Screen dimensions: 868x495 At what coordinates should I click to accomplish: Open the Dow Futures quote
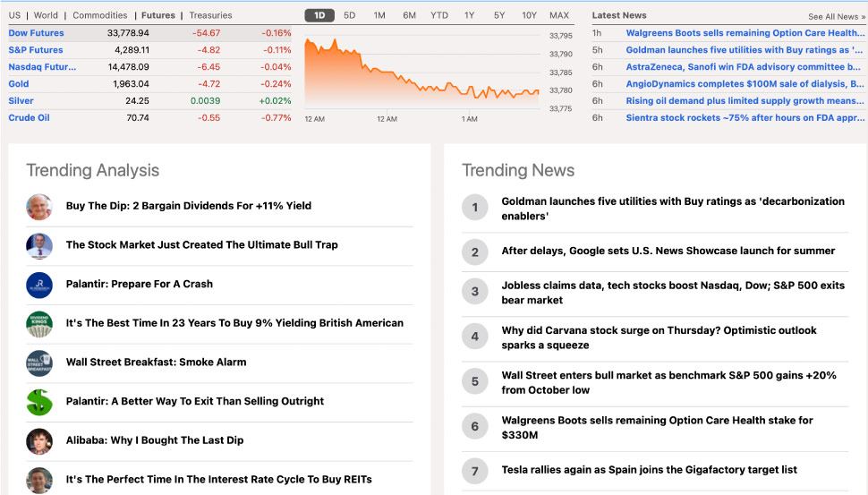pyautogui.click(x=36, y=33)
